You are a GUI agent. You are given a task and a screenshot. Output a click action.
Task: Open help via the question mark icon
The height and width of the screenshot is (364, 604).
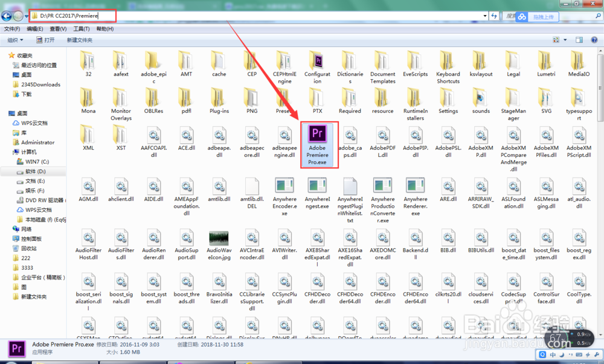click(594, 40)
